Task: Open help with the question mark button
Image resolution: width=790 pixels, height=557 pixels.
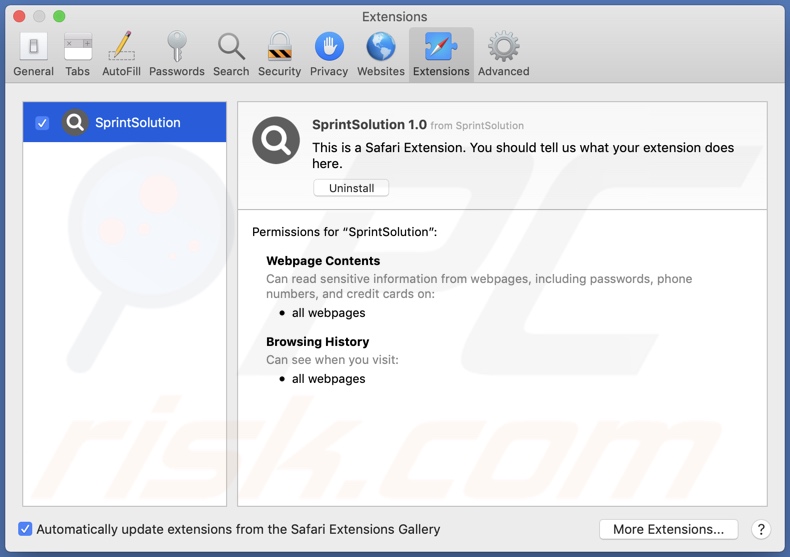Action: pos(760,529)
